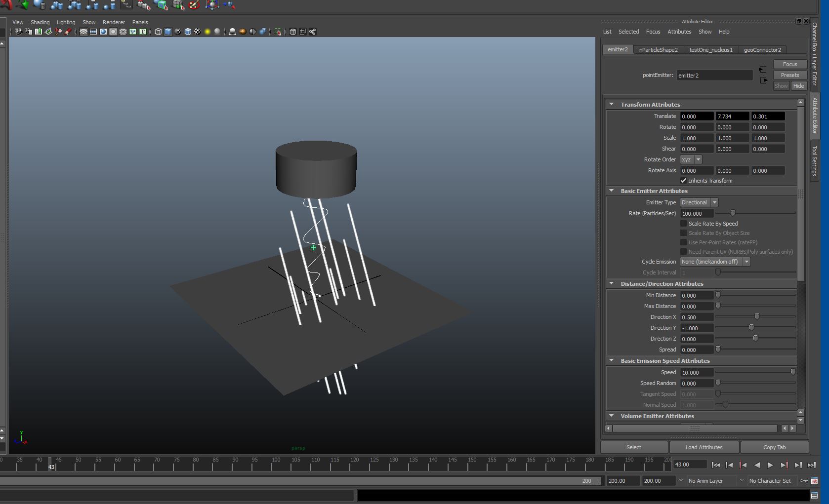This screenshot has width=829, height=504.
Task: Open the Cycle Emission dropdown
Action: [x=715, y=262]
